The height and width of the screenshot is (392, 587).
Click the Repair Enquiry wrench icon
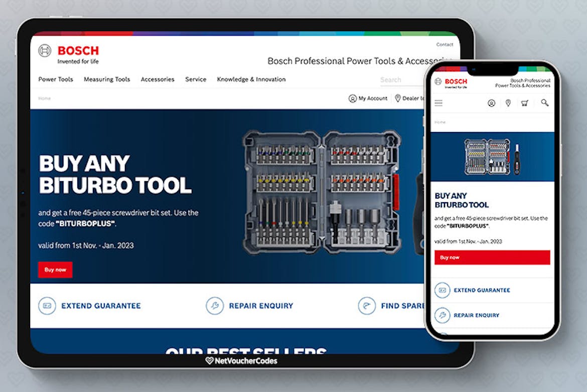215,306
